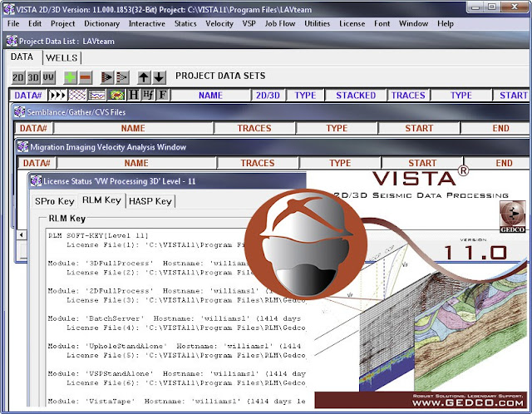Image resolution: width=532 pixels, height=414 pixels.
Task: Open the Edit menu
Action: tap(35, 23)
